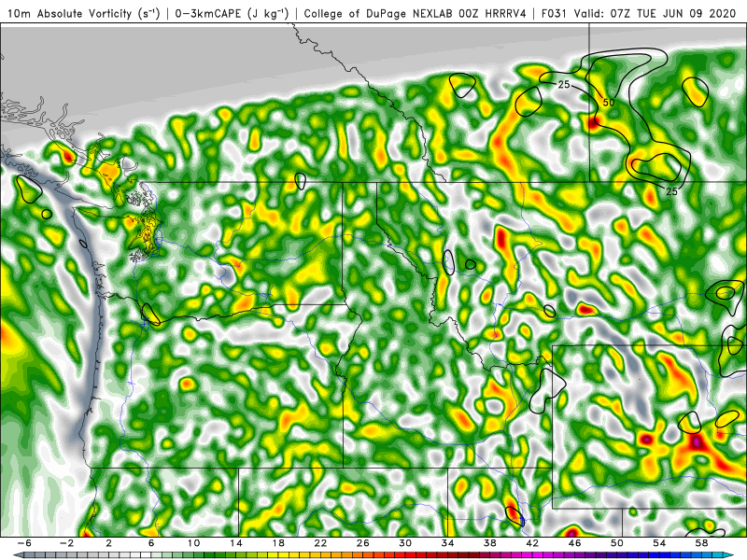Click the "54" colorbar tick label
The height and width of the screenshot is (560, 747).
[x=659, y=543]
